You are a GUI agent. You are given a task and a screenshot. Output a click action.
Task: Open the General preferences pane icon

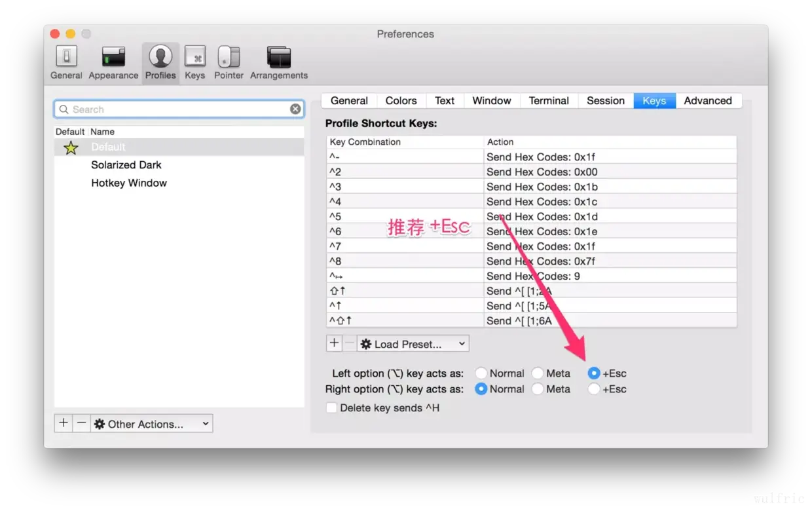click(x=66, y=63)
